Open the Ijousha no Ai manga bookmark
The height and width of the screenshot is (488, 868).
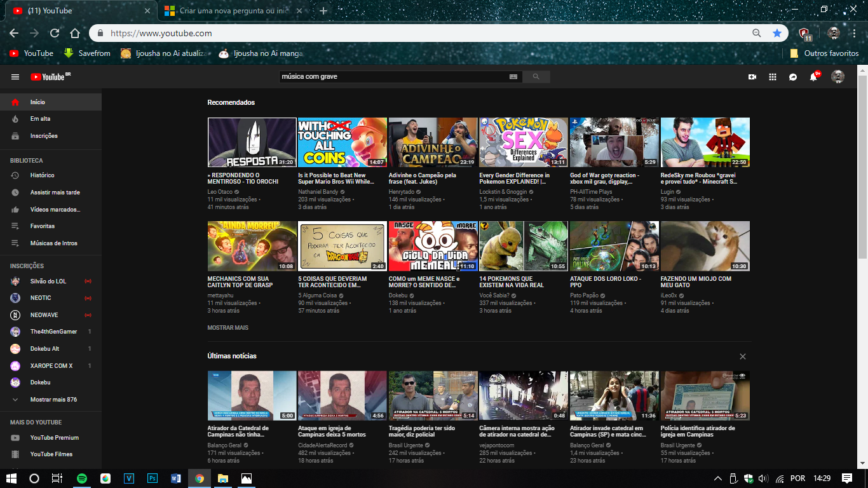pos(261,53)
